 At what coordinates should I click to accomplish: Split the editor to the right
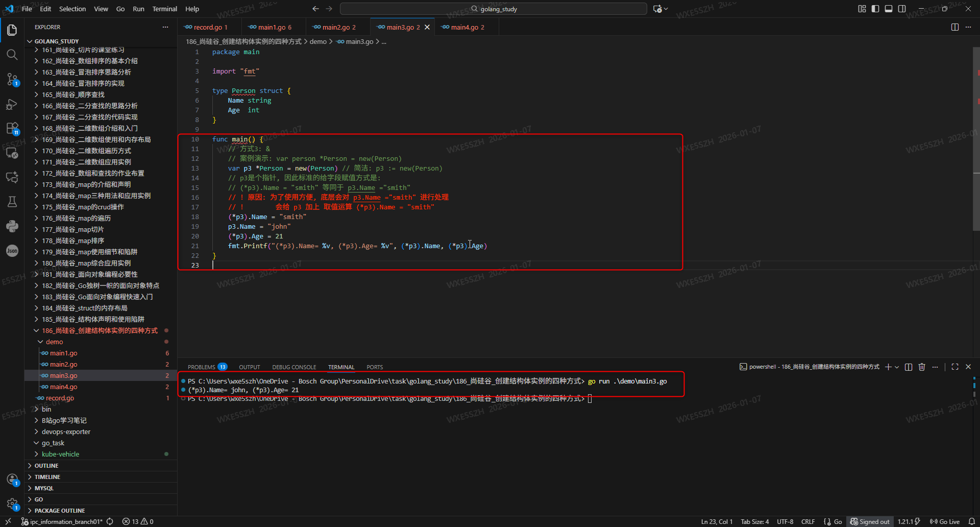point(955,27)
